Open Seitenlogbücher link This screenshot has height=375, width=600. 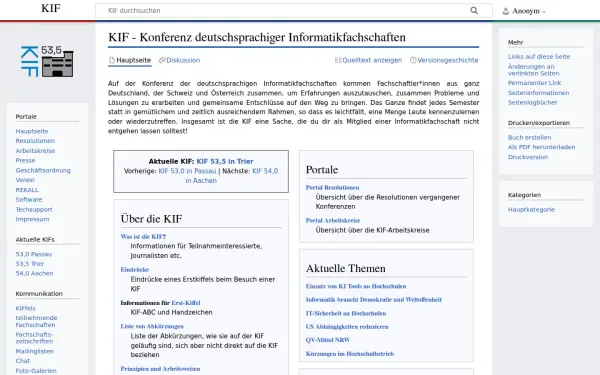click(532, 102)
